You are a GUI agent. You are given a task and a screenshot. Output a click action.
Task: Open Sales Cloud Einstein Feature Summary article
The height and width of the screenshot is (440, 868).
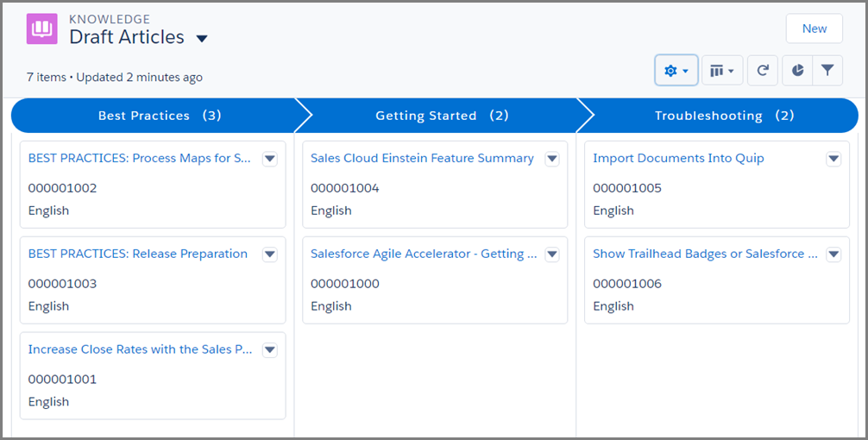pos(422,159)
